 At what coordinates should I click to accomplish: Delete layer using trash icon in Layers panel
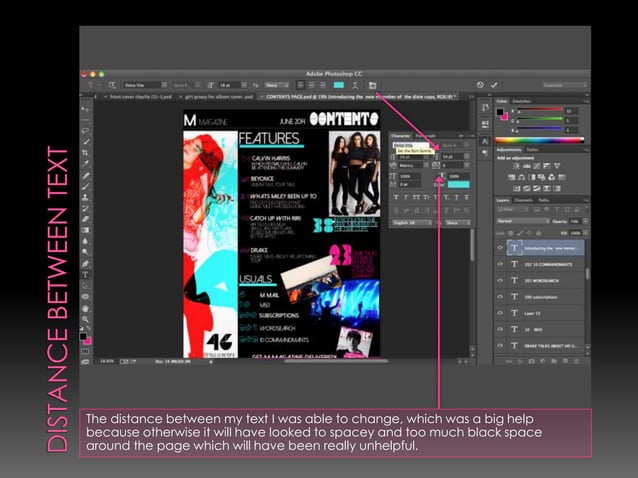pos(577,361)
